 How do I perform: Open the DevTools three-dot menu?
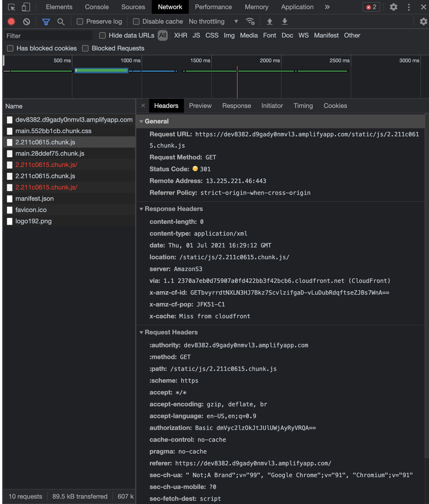(x=409, y=7)
